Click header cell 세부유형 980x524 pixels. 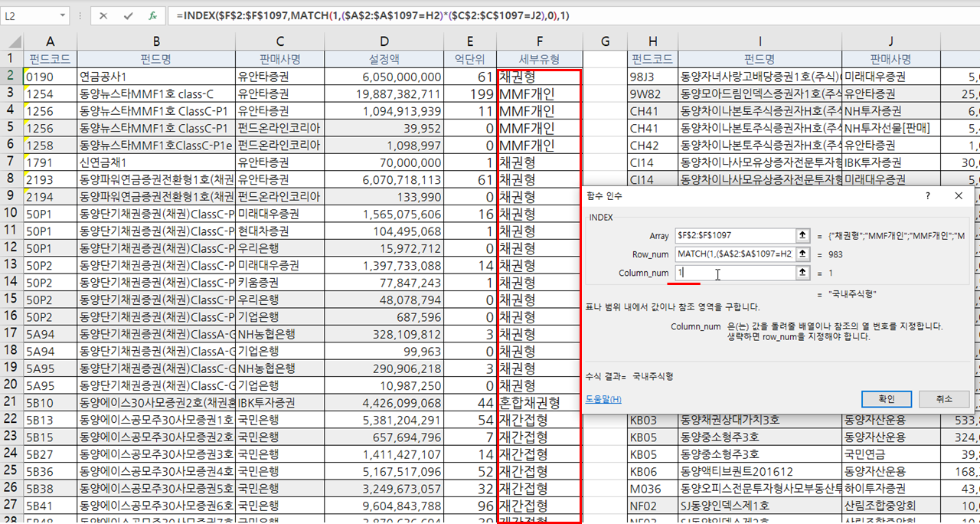pyautogui.click(x=539, y=59)
